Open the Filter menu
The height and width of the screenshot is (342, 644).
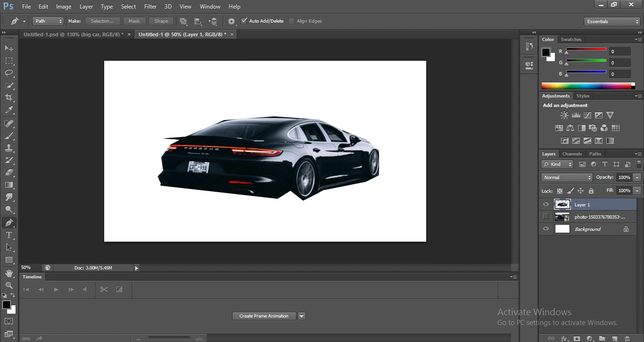click(x=150, y=7)
